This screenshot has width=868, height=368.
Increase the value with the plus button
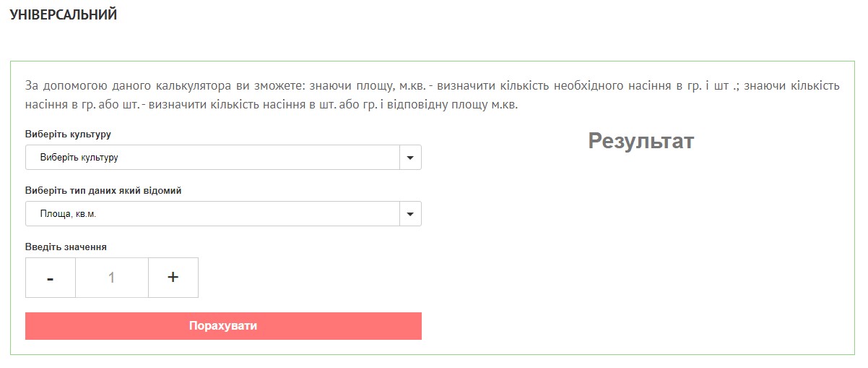coord(173,278)
